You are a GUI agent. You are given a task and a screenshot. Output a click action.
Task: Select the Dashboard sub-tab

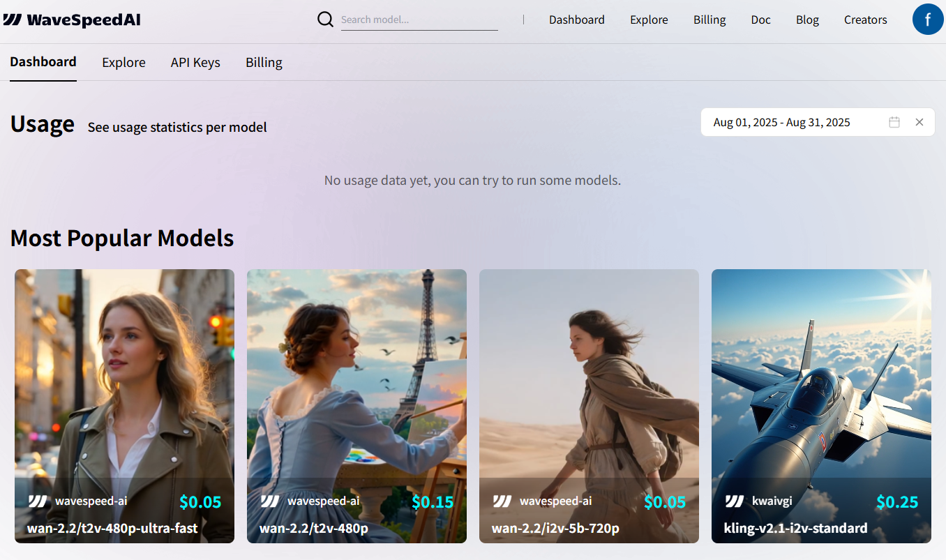pyautogui.click(x=43, y=62)
